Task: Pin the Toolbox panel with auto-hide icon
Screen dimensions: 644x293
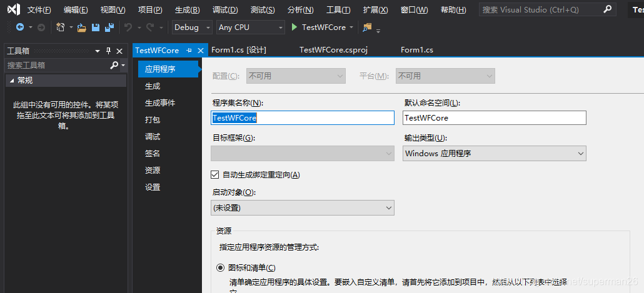Action: coord(108,51)
